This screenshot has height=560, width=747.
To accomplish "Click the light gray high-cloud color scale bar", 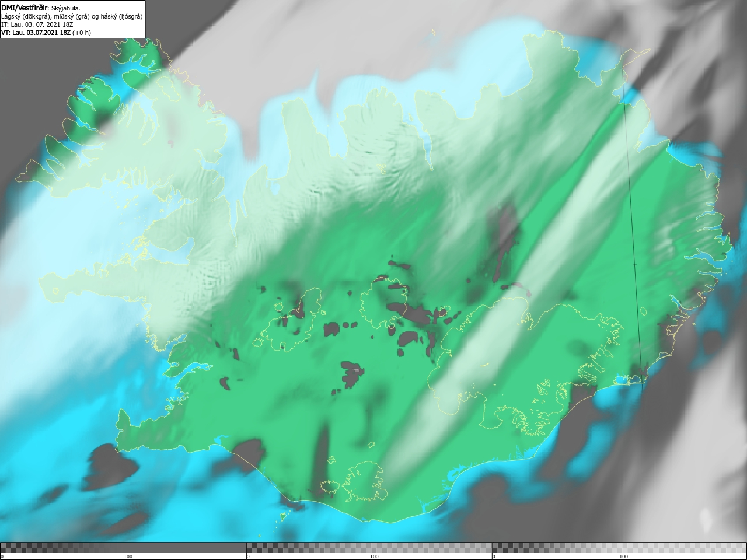I will [x=619, y=547].
